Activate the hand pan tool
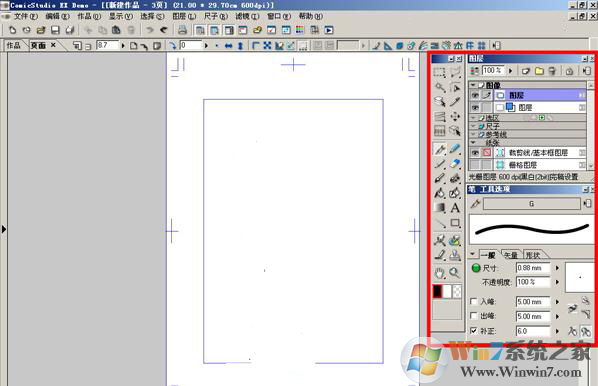The height and width of the screenshot is (386, 598). click(440, 272)
